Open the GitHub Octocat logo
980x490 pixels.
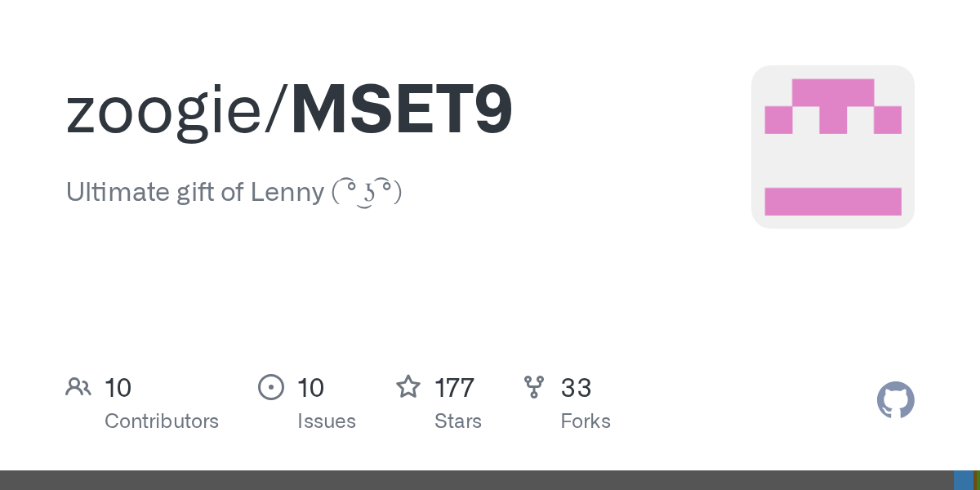[895, 400]
